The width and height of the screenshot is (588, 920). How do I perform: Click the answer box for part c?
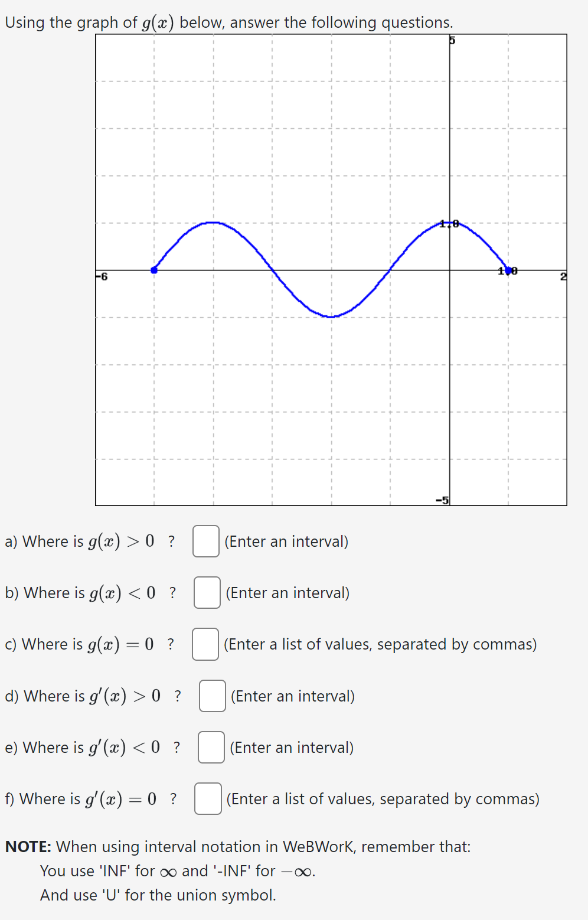[205, 645]
